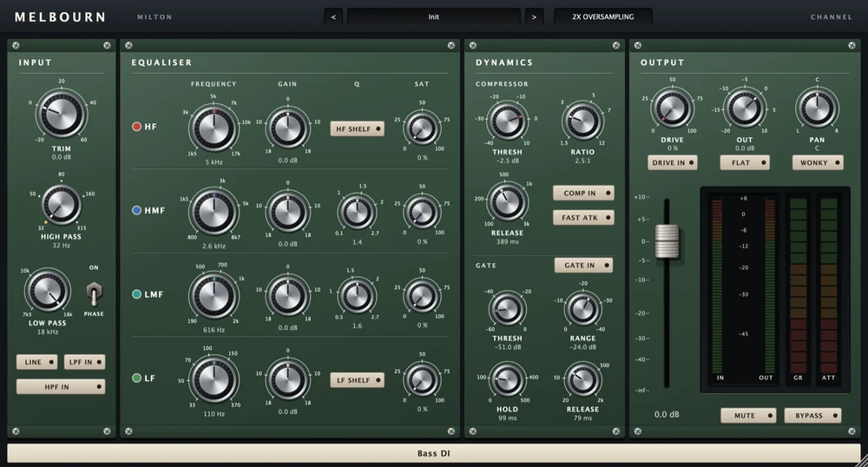Click the BYPASS button
The image size is (868, 467).
(x=812, y=416)
